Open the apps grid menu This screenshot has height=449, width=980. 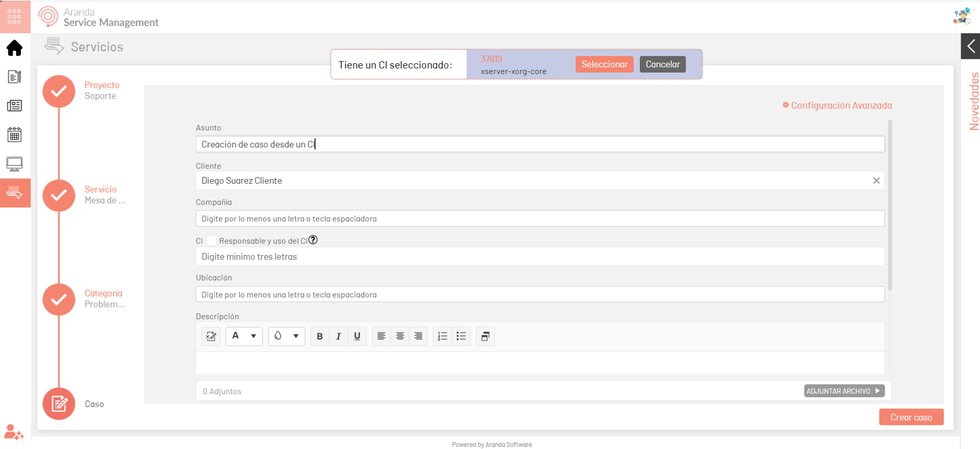(x=14, y=17)
